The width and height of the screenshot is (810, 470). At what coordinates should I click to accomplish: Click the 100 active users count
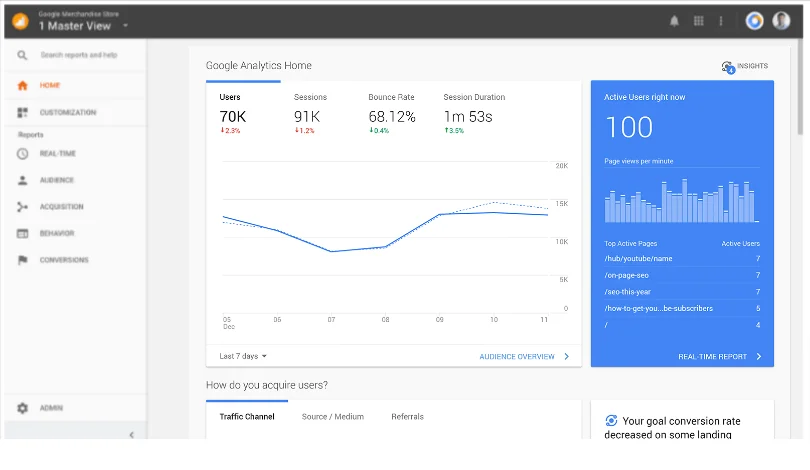pyautogui.click(x=629, y=127)
